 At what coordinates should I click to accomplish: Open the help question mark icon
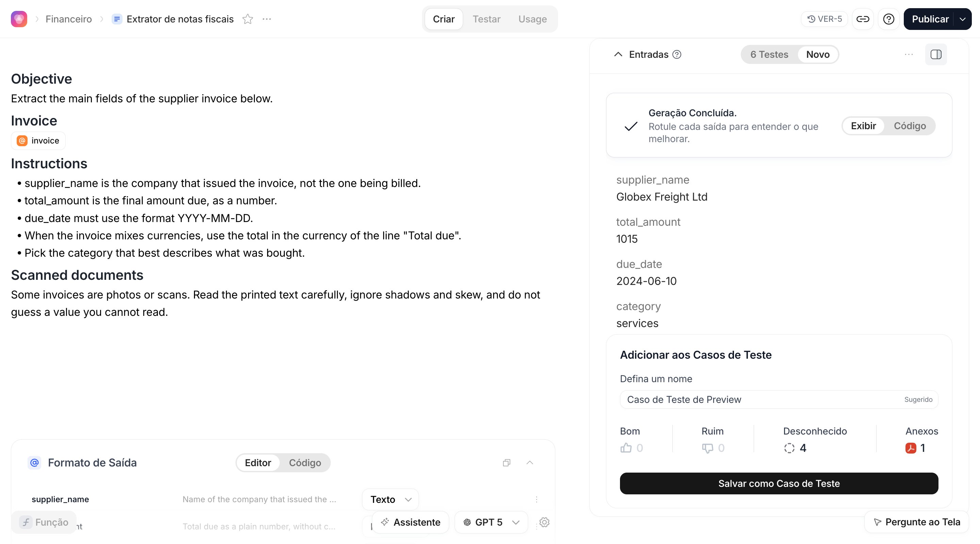tap(888, 19)
